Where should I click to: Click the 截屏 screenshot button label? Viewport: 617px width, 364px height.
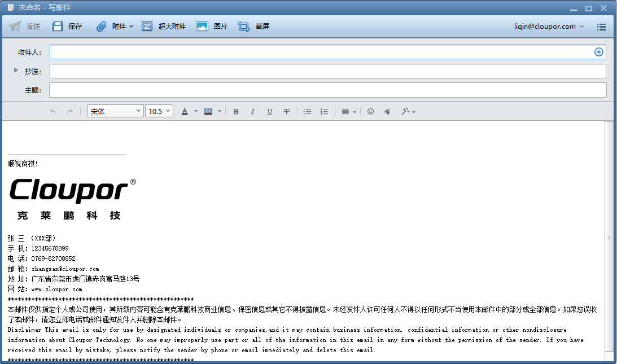(262, 27)
